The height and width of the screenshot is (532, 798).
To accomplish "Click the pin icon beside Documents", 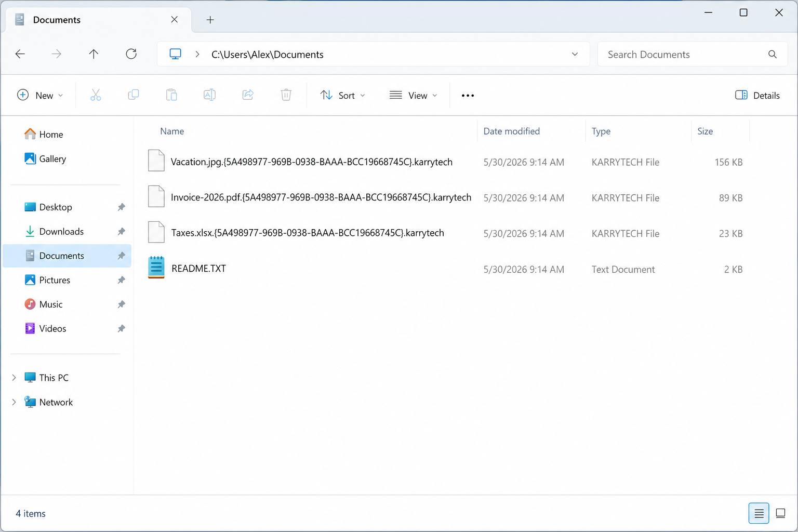I will 121,256.
